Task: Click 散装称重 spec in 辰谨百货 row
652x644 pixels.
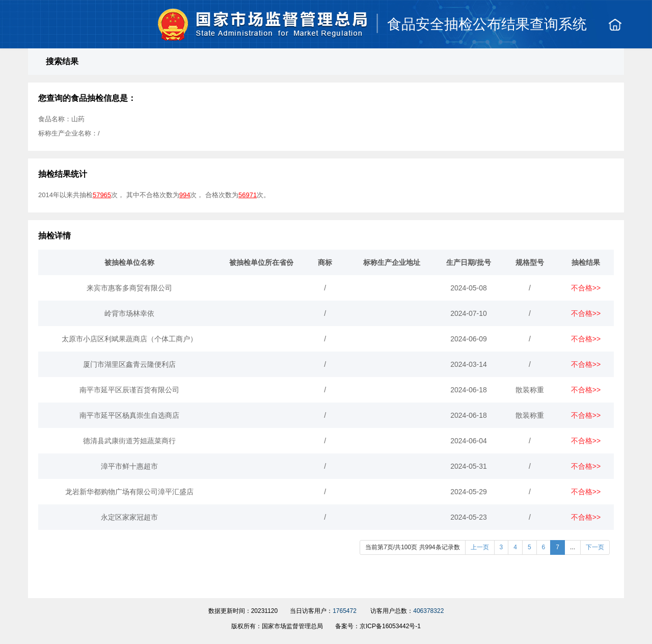Action: pyautogui.click(x=530, y=390)
